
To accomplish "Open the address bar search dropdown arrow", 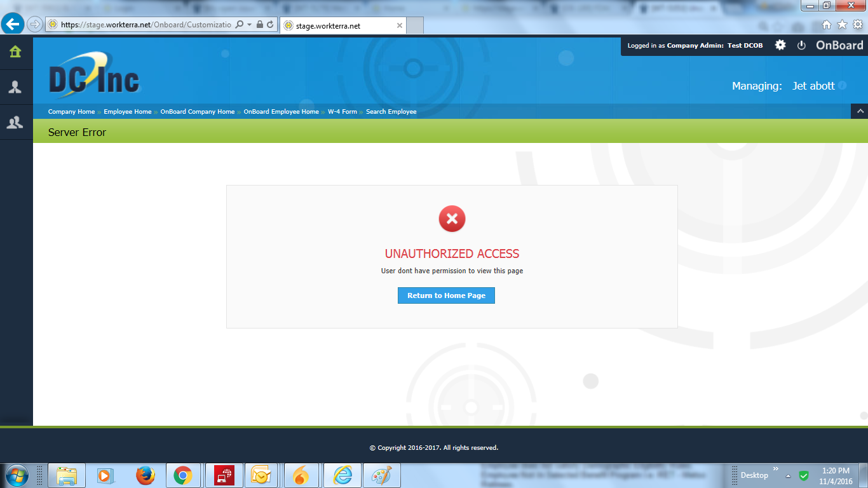I will tap(249, 25).
